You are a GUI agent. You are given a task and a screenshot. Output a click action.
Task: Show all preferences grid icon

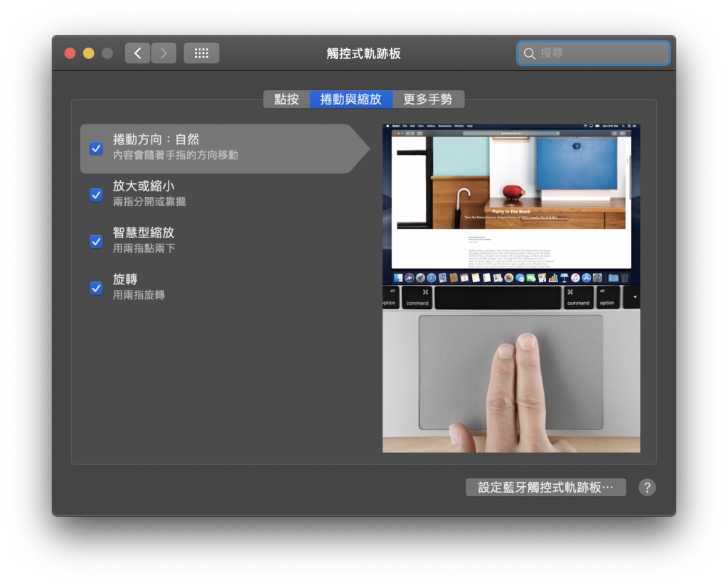click(201, 53)
